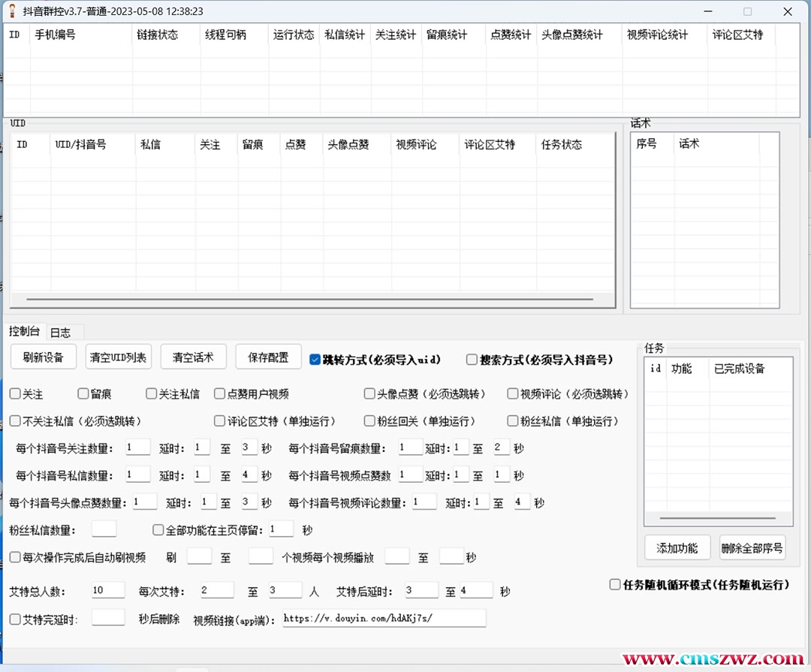Click the 刷新设备 button
Viewport: 811px width, 672px height.
pyautogui.click(x=44, y=357)
